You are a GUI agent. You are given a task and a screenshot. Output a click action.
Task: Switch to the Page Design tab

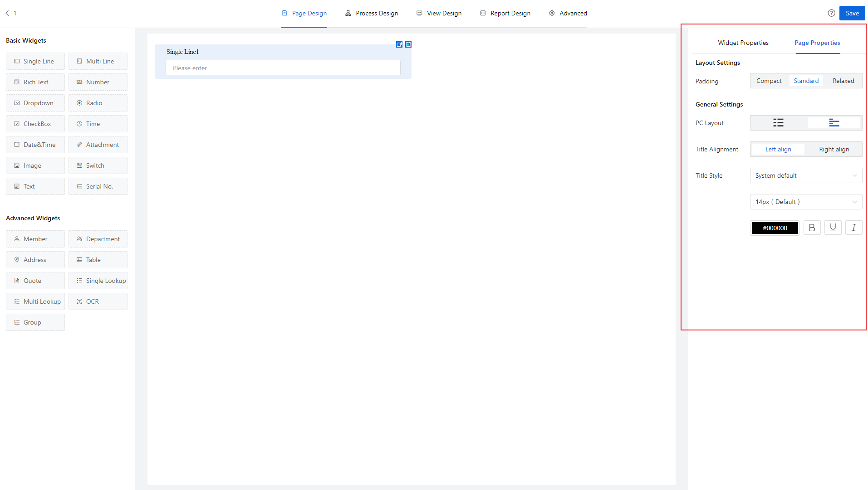pyautogui.click(x=304, y=13)
